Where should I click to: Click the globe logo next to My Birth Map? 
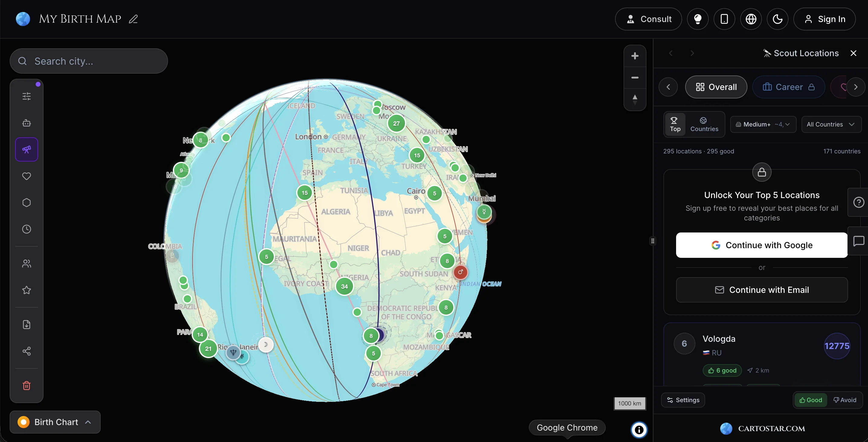click(x=23, y=19)
